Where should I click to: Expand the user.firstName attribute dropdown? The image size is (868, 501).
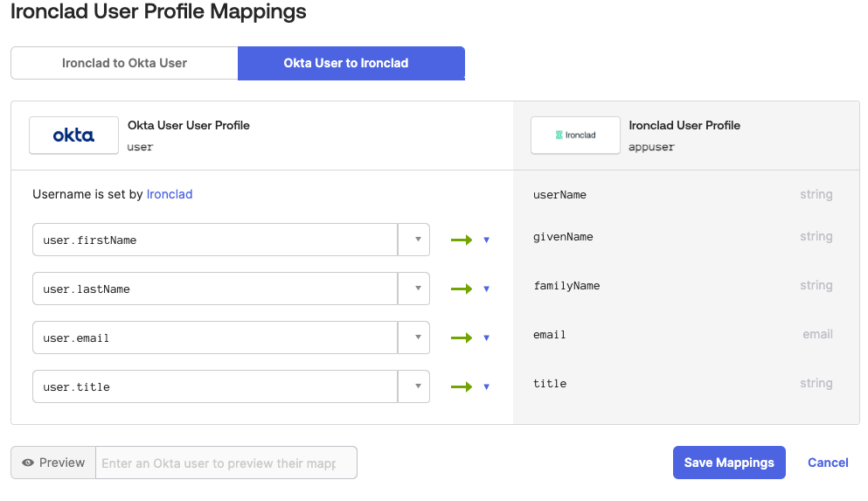click(x=414, y=240)
